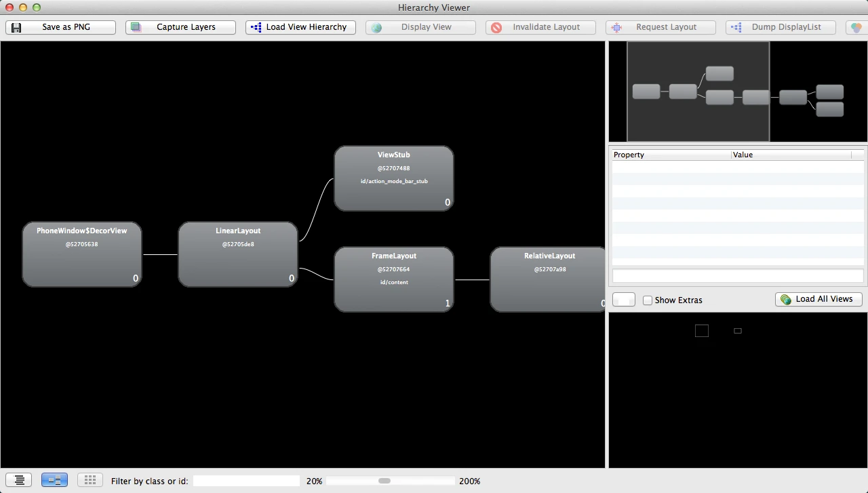Image resolution: width=868 pixels, height=493 pixels.
Task: Click the Save as PNG floppy icon
Action: click(16, 28)
